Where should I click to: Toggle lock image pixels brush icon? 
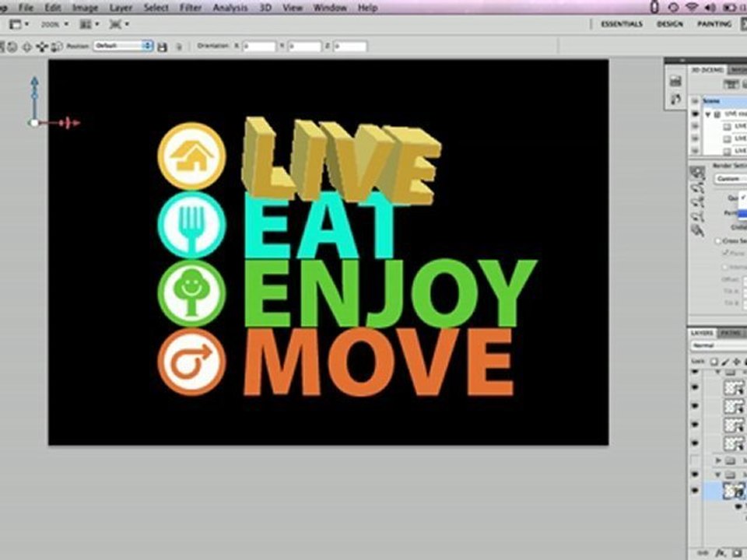pos(725,362)
